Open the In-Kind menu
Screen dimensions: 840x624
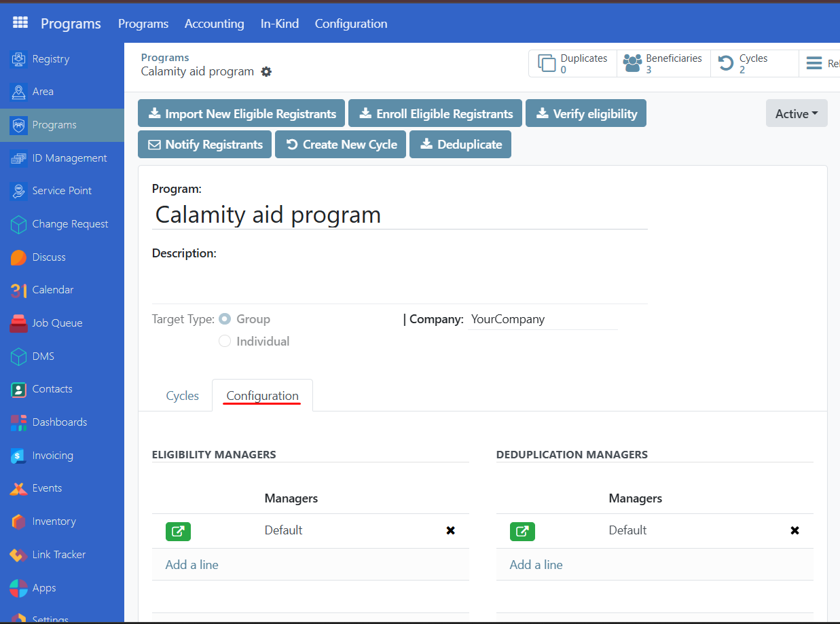pyautogui.click(x=279, y=23)
